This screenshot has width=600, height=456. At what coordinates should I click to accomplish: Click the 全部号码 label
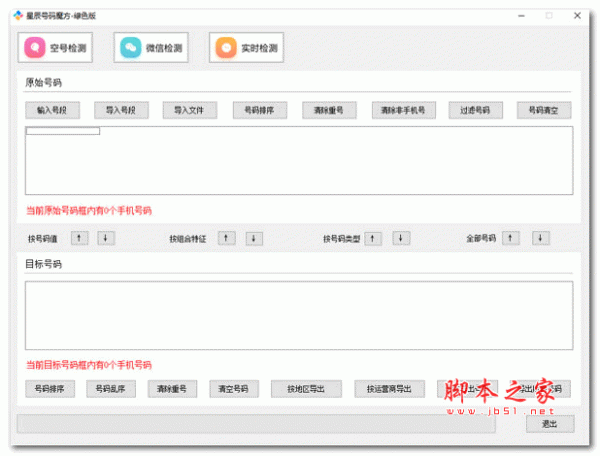(481, 238)
